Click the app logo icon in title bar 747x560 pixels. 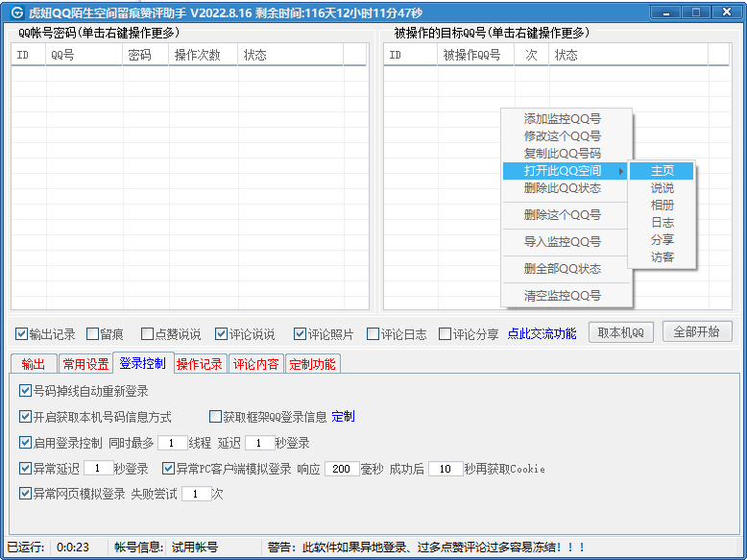[16, 12]
